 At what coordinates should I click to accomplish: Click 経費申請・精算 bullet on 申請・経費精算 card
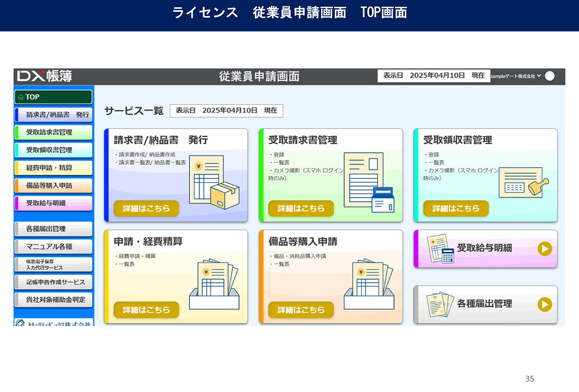[135, 256]
